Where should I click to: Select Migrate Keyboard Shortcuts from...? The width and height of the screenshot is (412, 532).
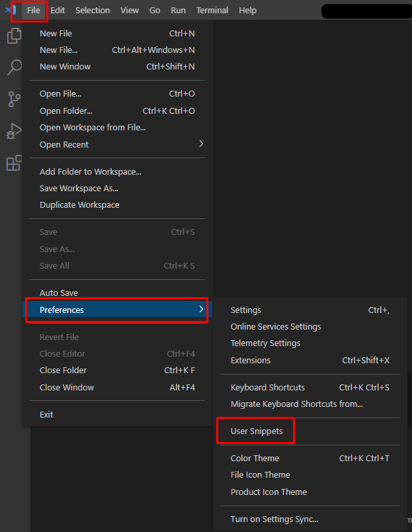(310, 404)
